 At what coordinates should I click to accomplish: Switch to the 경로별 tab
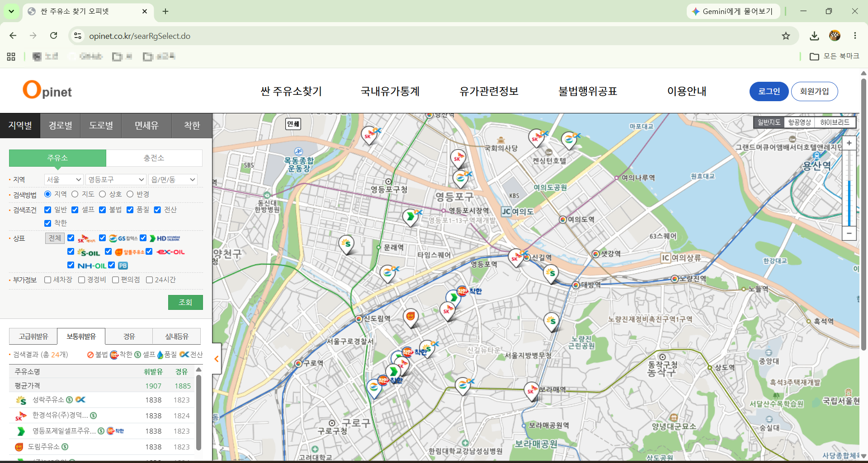(x=61, y=126)
